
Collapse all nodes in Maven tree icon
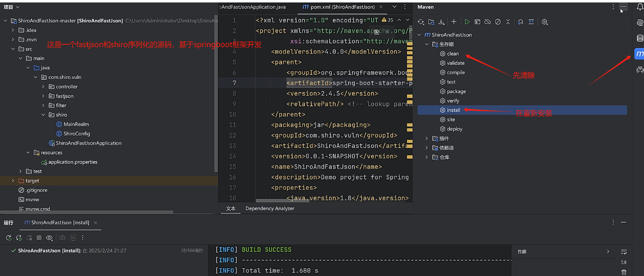point(508,22)
